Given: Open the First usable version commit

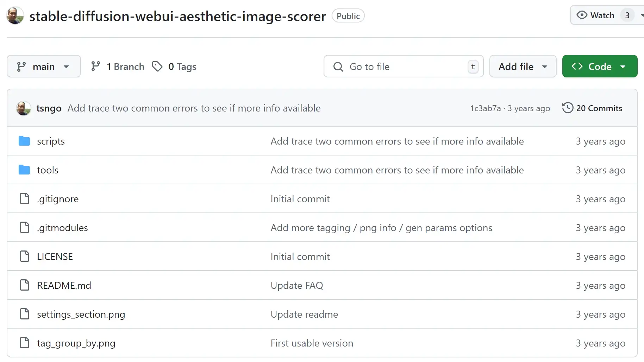Looking at the screenshot, I should coord(312,343).
